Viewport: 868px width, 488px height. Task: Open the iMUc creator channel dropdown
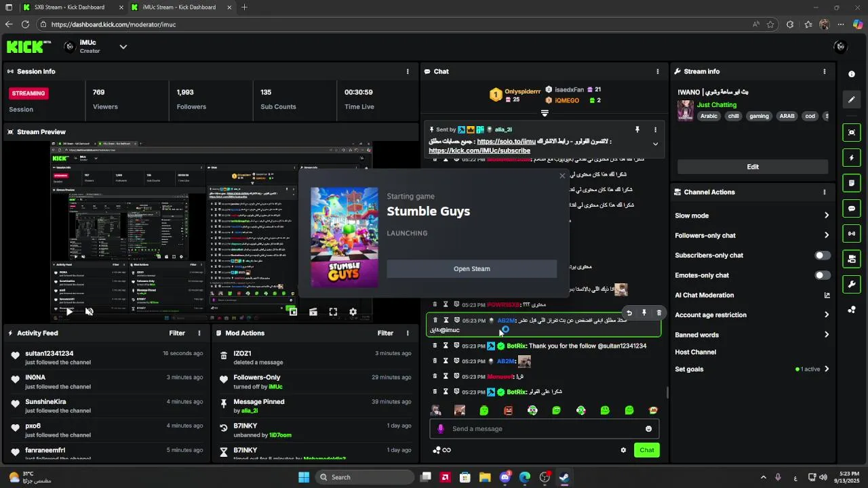pyautogui.click(x=123, y=47)
